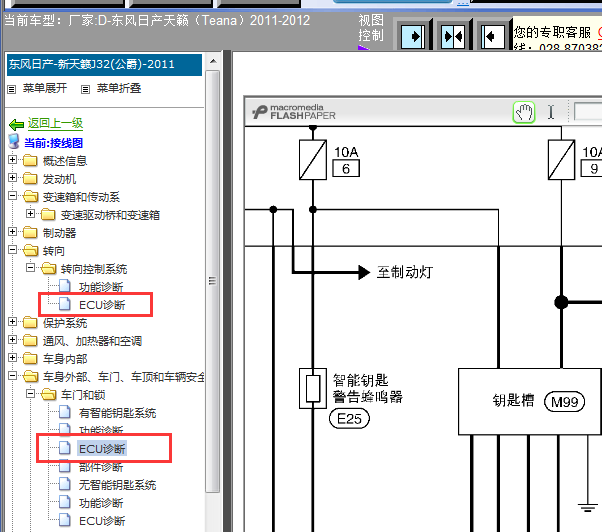The width and height of the screenshot is (602, 532).
Task: Collapse the 车门和锁 folder
Action: click(30, 393)
